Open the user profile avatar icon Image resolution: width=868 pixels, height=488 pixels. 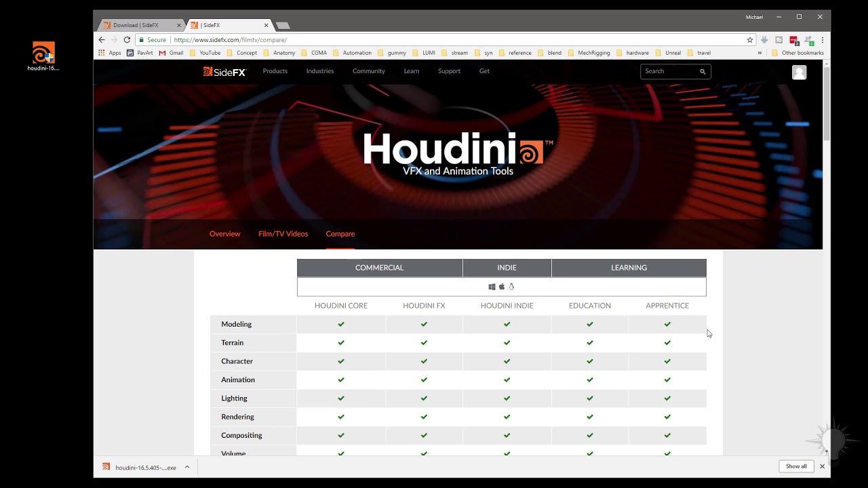[x=800, y=73]
